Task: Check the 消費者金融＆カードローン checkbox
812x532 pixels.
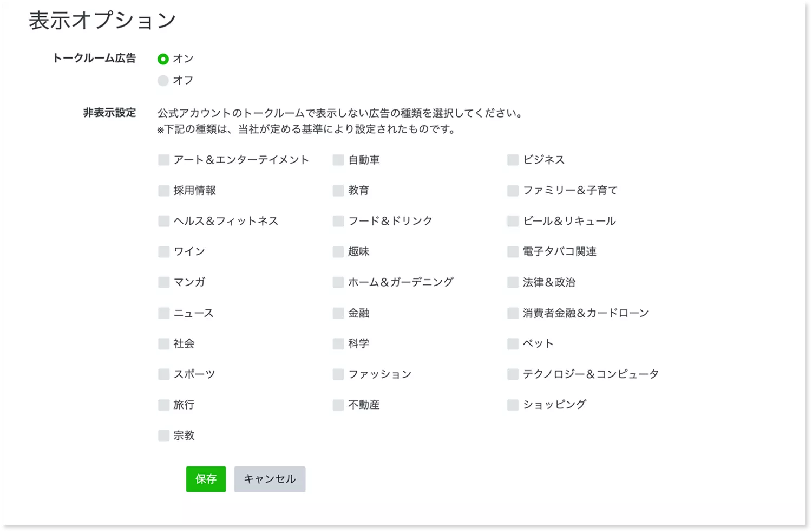Action: [513, 313]
